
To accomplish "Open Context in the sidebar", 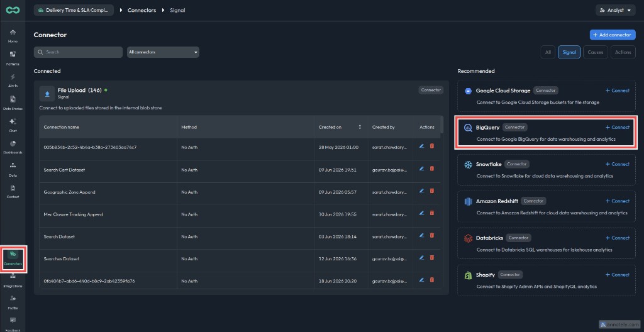I will pyautogui.click(x=13, y=192).
